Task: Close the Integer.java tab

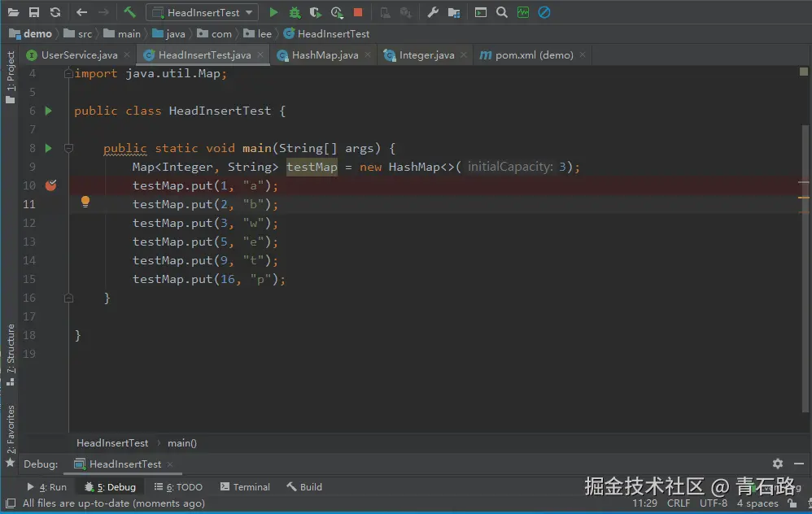Action: tap(464, 54)
